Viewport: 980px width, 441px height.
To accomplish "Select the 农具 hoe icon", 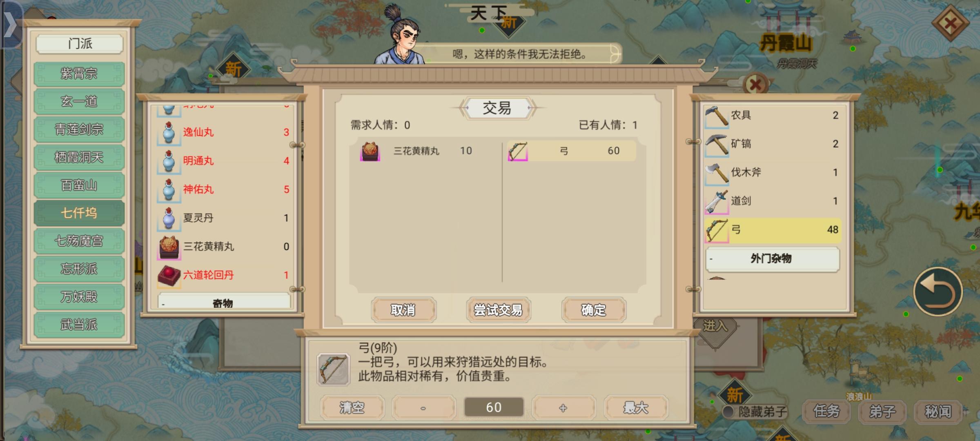I will tap(717, 116).
